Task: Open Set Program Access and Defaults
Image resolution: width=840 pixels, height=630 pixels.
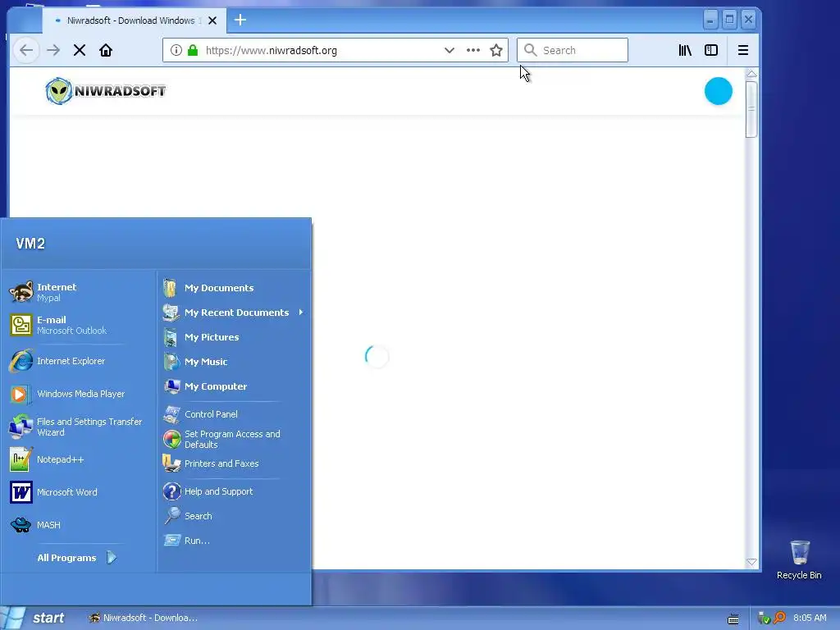Action: click(234, 440)
